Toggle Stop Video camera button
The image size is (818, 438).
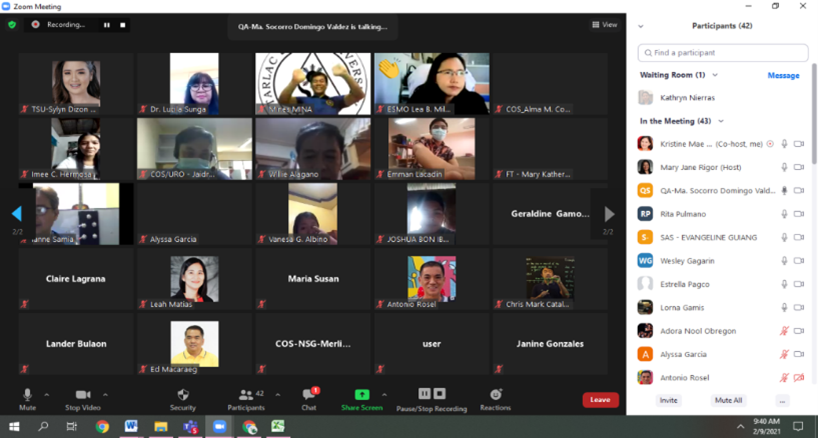coord(83,395)
